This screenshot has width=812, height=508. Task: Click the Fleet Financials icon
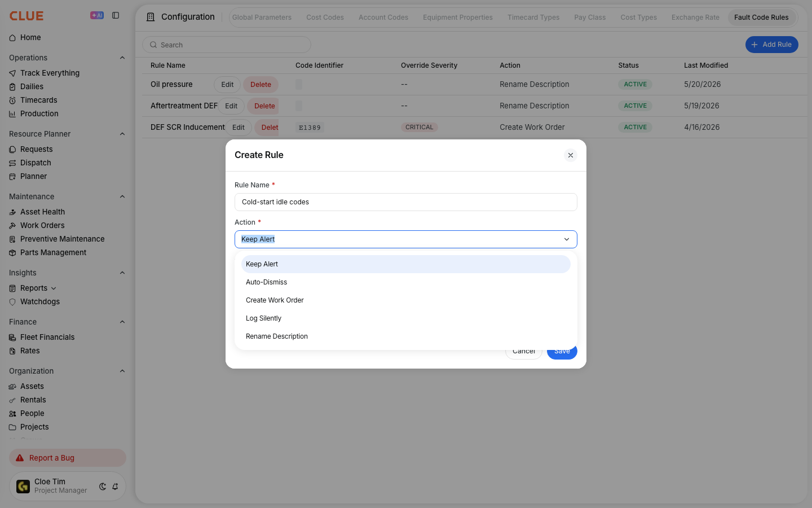pos(12,337)
